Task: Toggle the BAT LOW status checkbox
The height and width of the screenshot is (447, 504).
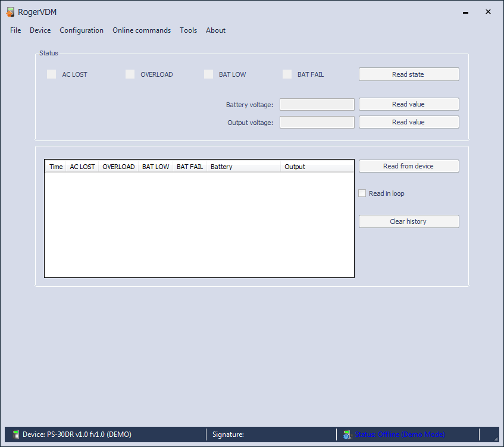Action: [x=208, y=74]
